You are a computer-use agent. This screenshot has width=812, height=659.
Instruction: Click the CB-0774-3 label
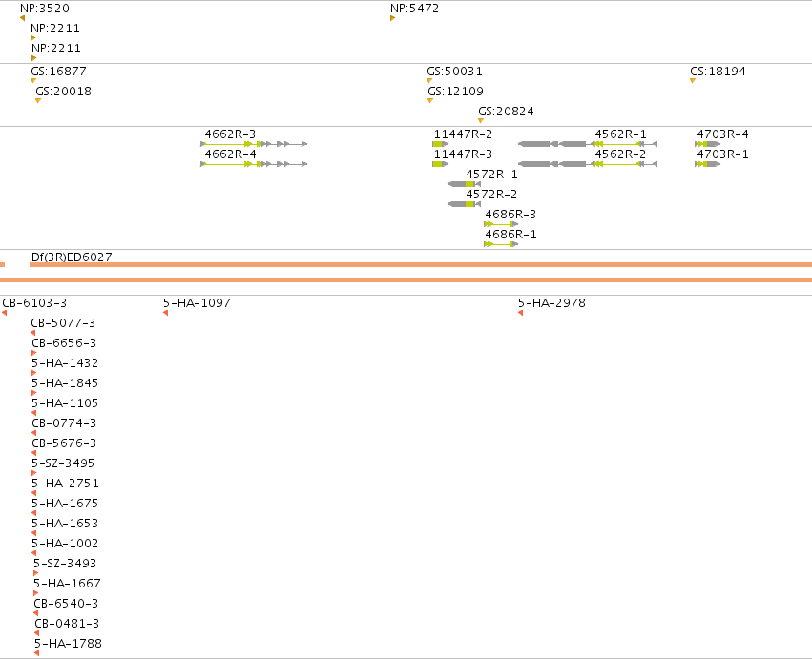click(64, 422)
